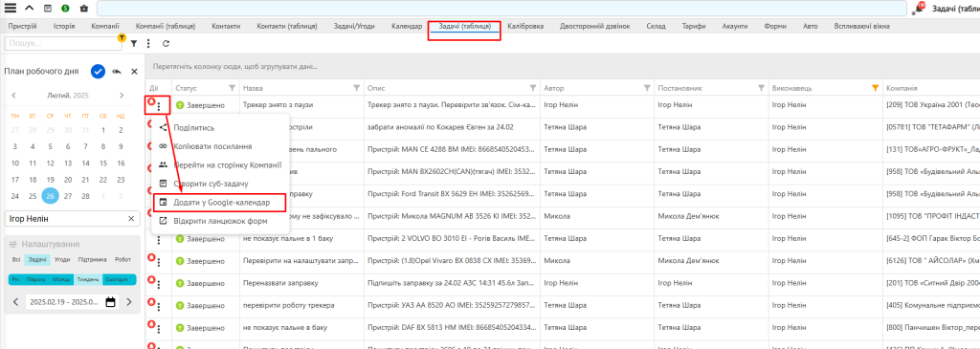Click the Пошук search field
This screenshot has width=980, height=349.
click(62, 44)
